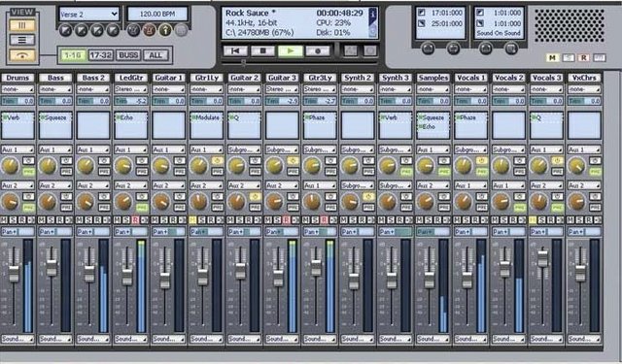Switch to the BUSS channel view
622x364 pixels.
click(x=128, y=55)
